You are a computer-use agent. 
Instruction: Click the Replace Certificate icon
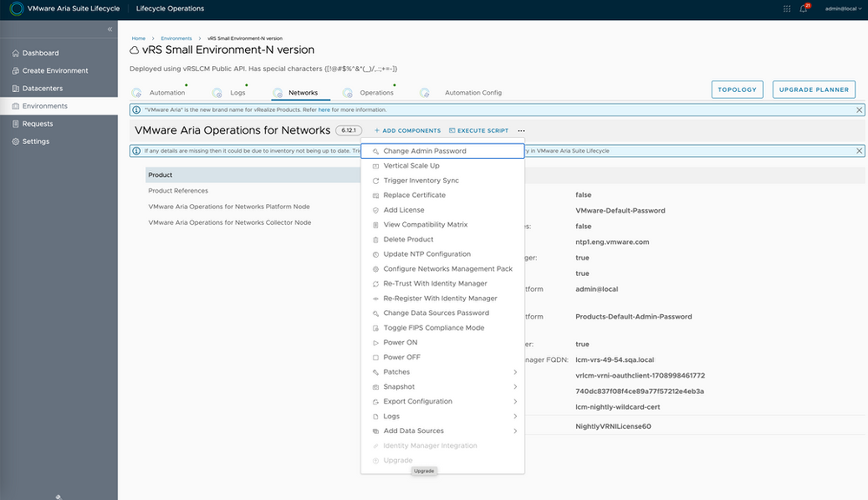376,195
